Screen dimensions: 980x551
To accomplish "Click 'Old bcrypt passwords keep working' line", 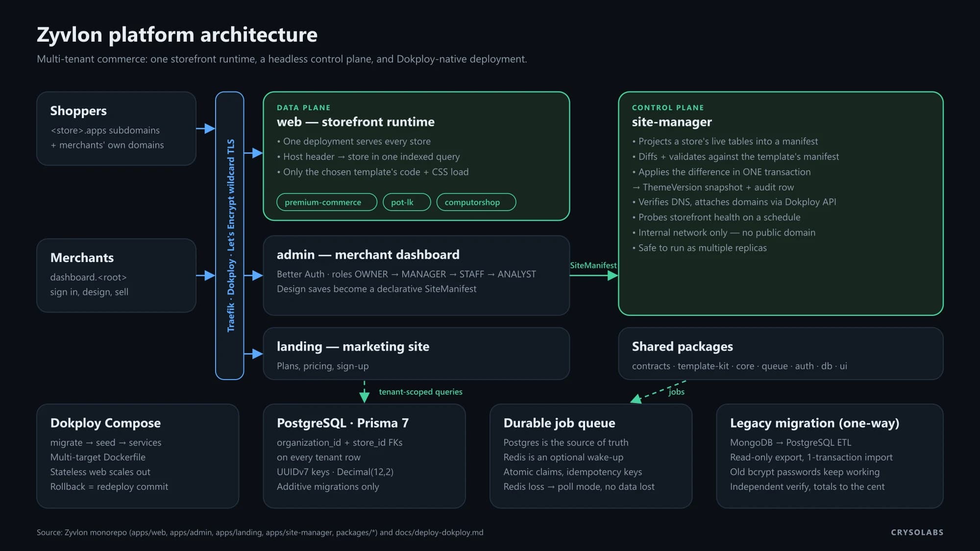I will point(805,472).
